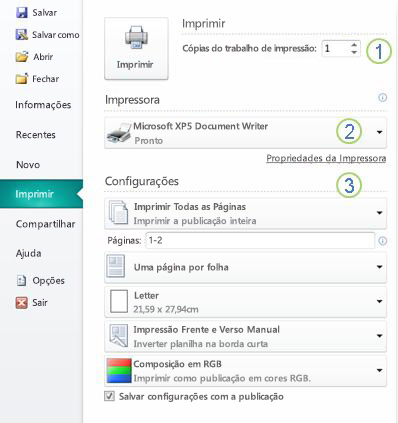398x423 pixels.
Task: Select the Imprimir tab in sidebar
Action: click(x=41, y=194)
